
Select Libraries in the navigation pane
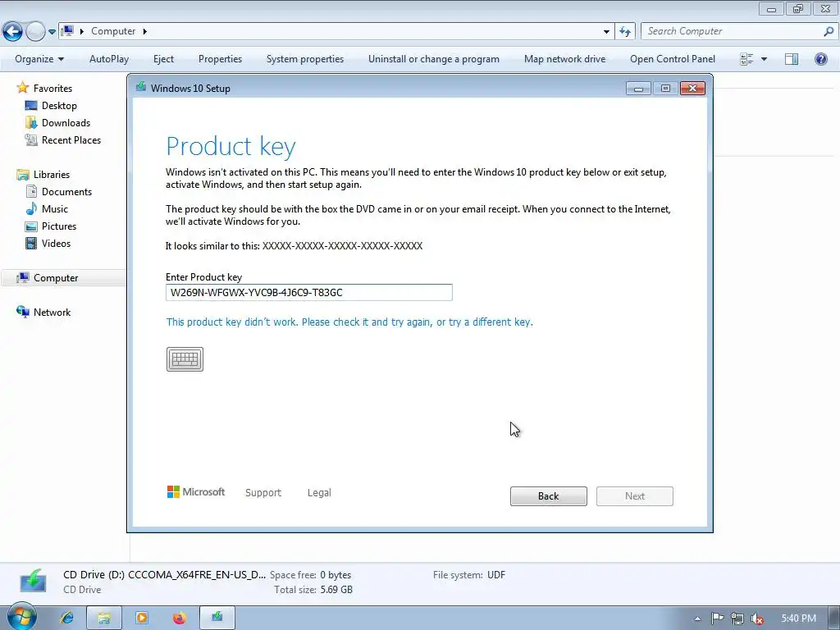click(52, 175)
